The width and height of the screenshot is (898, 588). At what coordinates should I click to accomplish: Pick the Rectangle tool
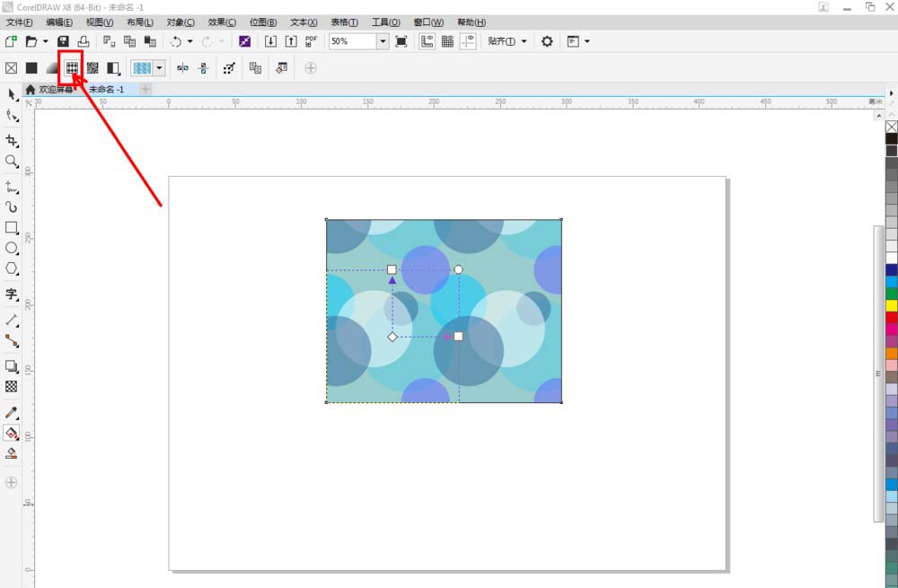click(x=12, y=228)
